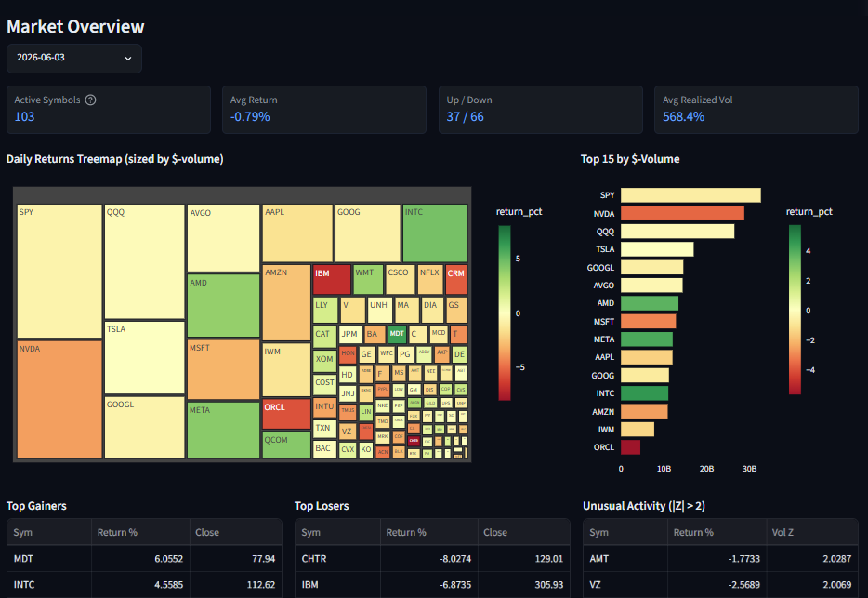
Task: Sort Top Gainers by Close column
Action: click(x=235, y=533)
